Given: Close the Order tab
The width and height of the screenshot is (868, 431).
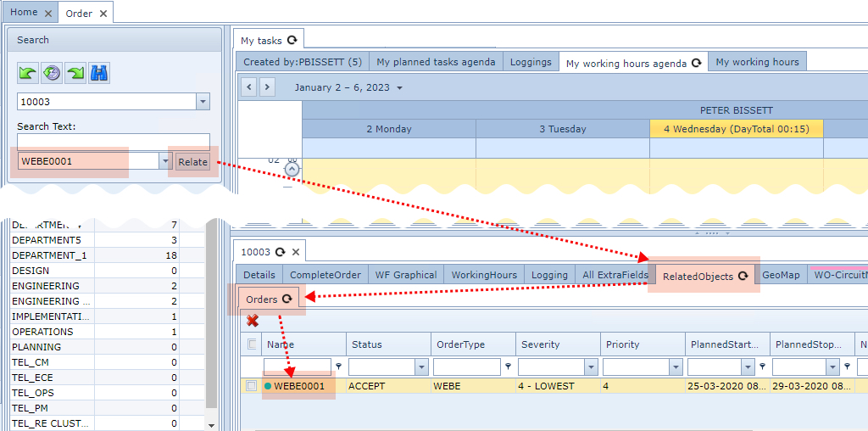Looking at the screenshot, I should click(103, 14).
